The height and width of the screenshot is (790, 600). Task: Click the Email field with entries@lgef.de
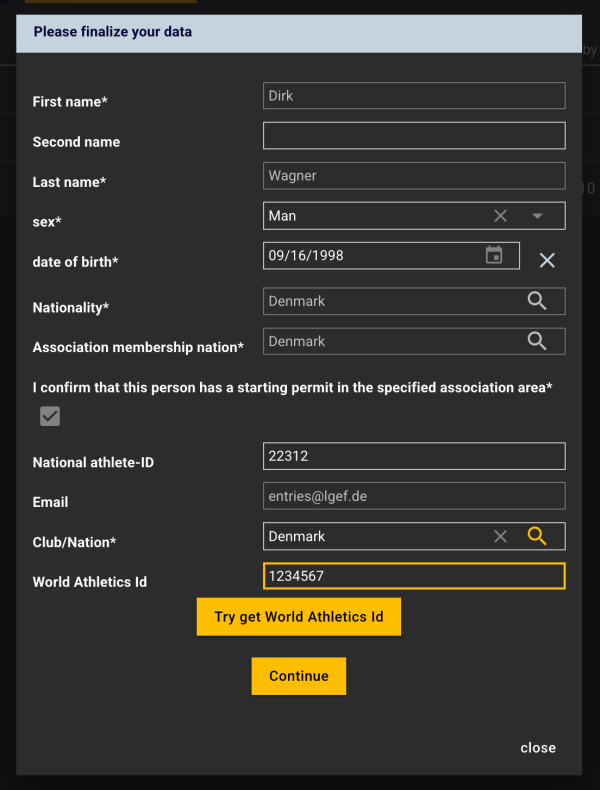(x=414, y=496)
